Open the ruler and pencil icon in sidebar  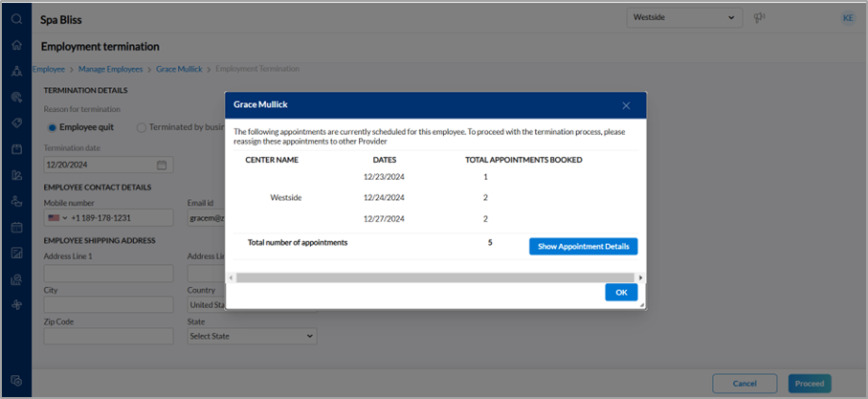(16, 175)
